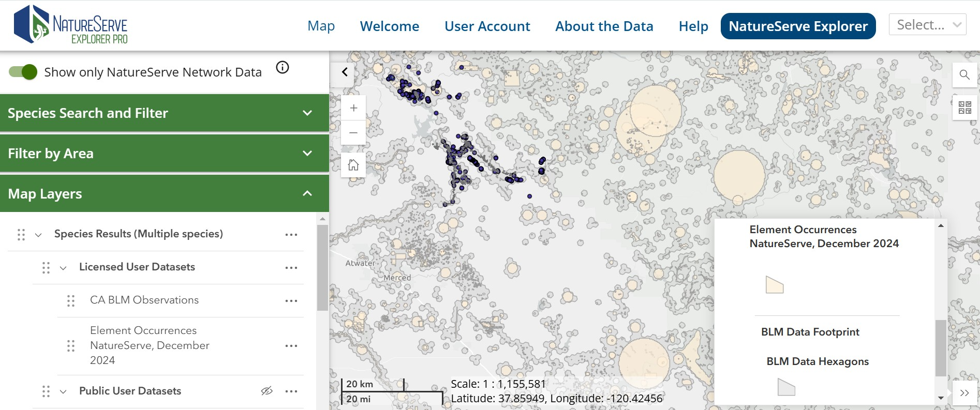This screenshot has height=410, width=980.
Task: Click the Atwater label on map
Action: coord(361,263)
